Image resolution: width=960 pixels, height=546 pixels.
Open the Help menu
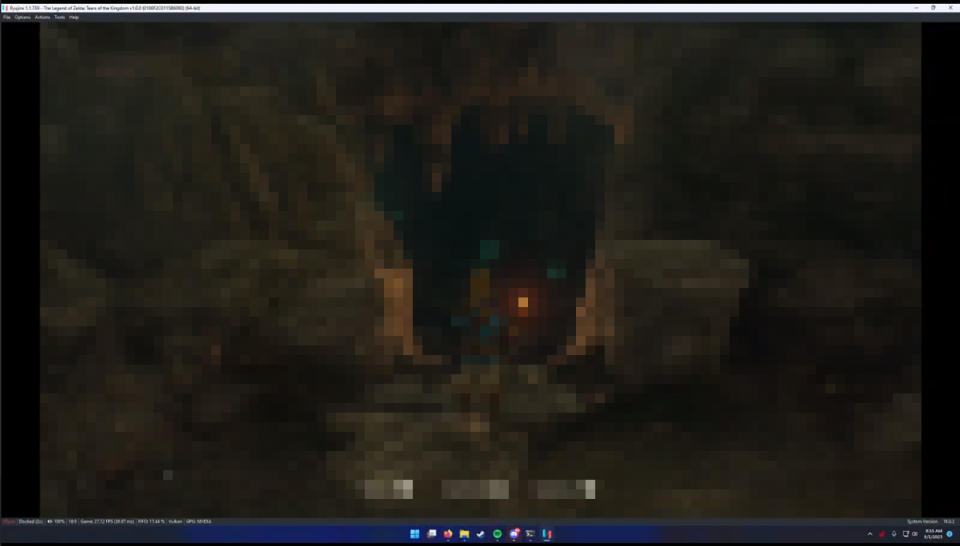74,17
